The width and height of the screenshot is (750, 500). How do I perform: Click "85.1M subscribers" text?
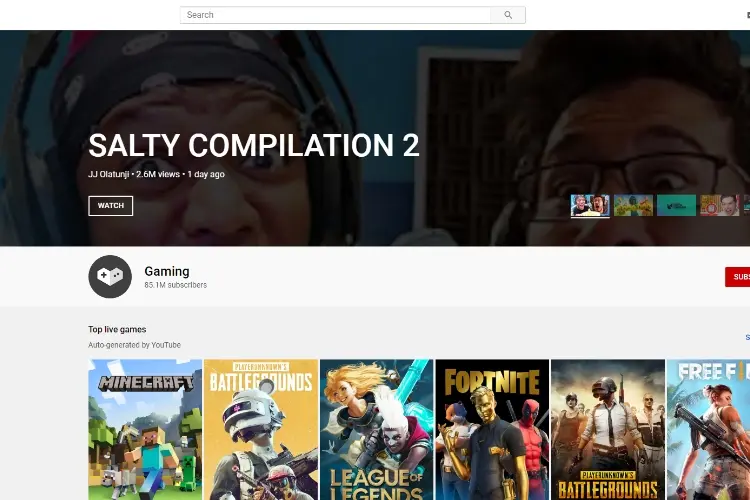pyautogui.click(x=176, y=285)
